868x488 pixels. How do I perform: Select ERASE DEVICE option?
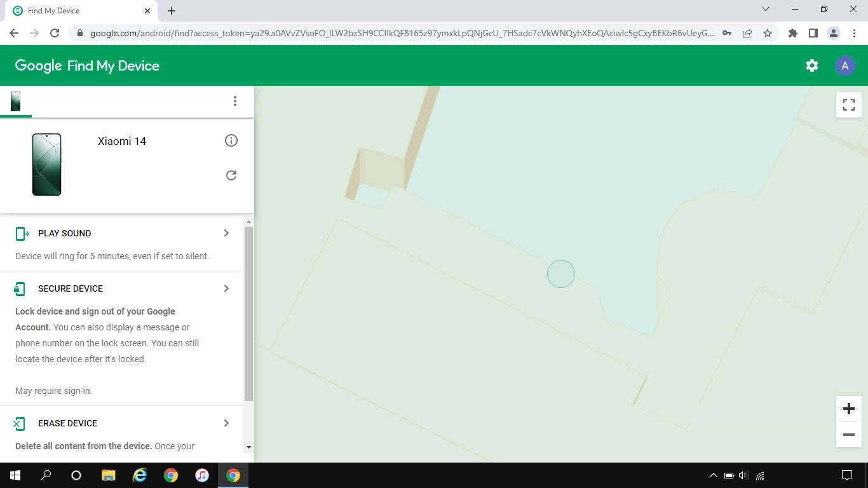click(67, 423)
